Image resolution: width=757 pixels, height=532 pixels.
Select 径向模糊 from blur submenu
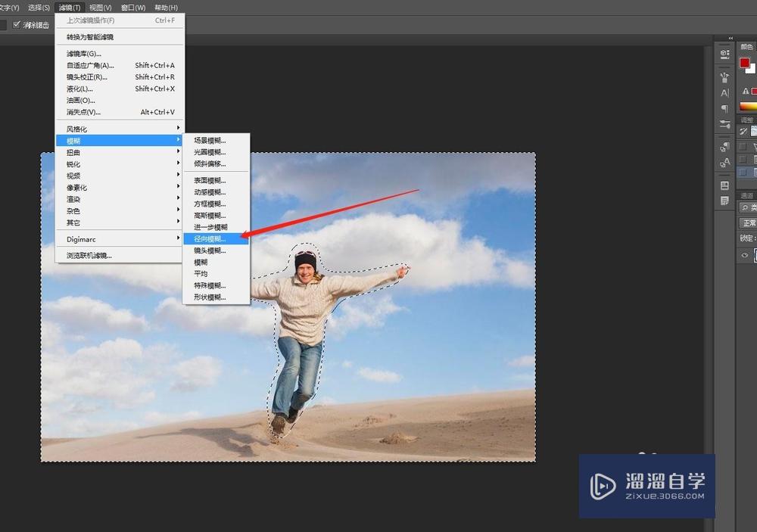pos(210,238)
